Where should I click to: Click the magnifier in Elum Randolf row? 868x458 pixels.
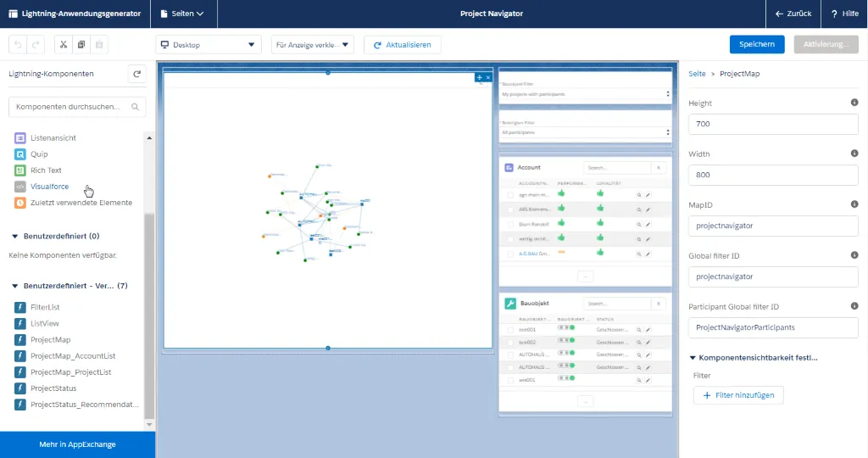[x=639, y=225]
